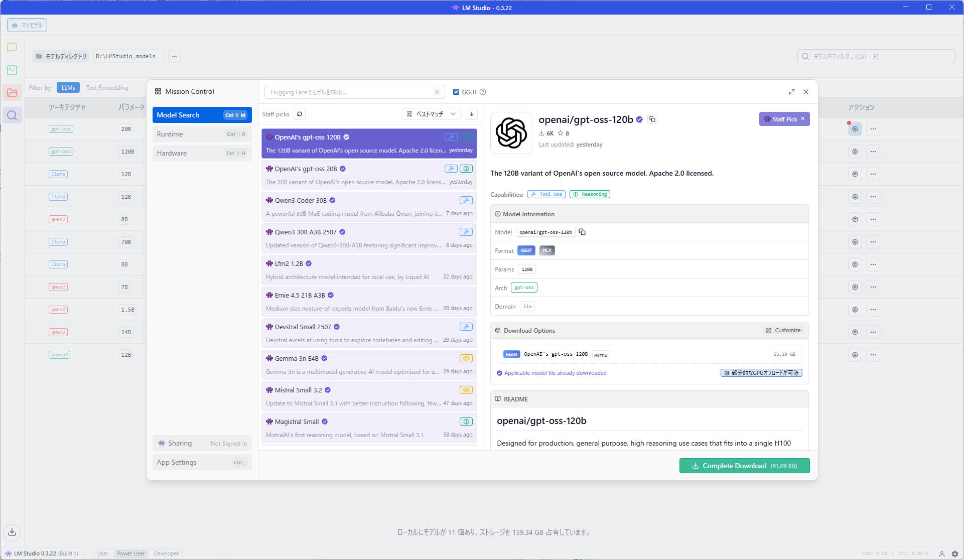Click the モデルディレクトリ button
The width and height of the screenshot is (964, 560).
[61, 56]
